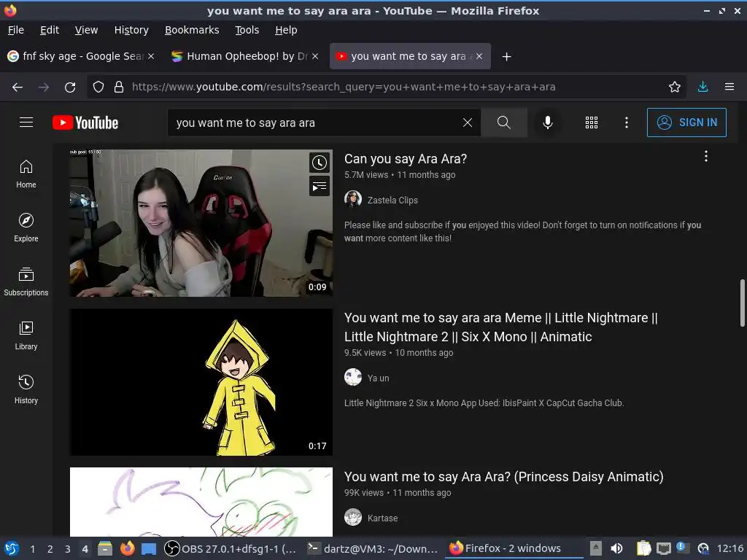The image size is (747, 560).
Task: Switch to 'fnf sky age - Google Search' tab
Action: coord(81,56)
